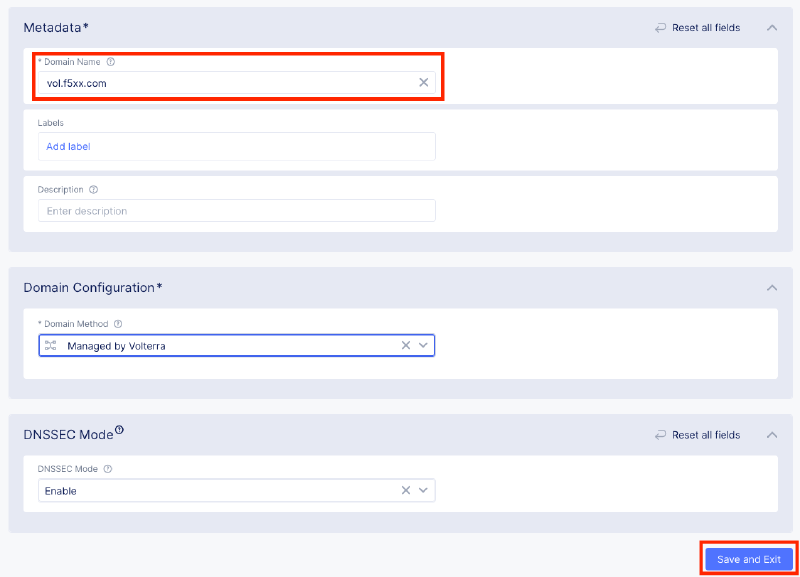Image resolution: width=800 pixels, height=577 pixels.
Task: Clear the DNSSEC Mode Enable selection
Action: (406, 491)
